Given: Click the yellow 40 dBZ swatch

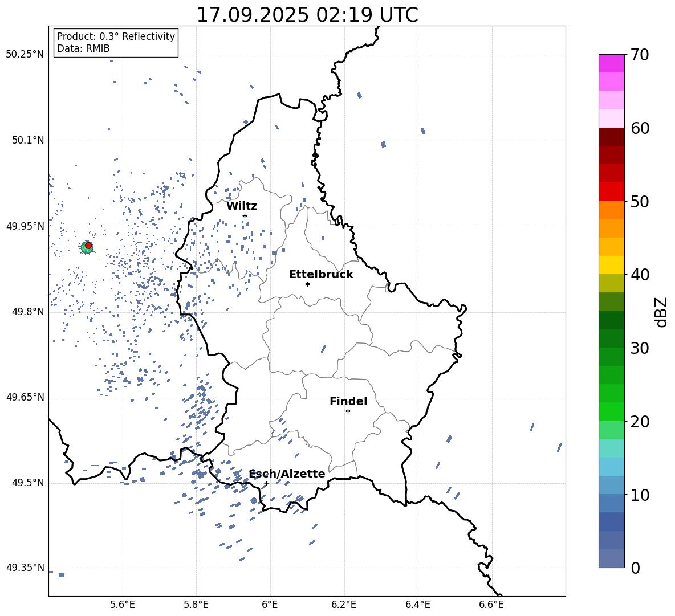Looking at the screenshot, I should tap(612, 265).
